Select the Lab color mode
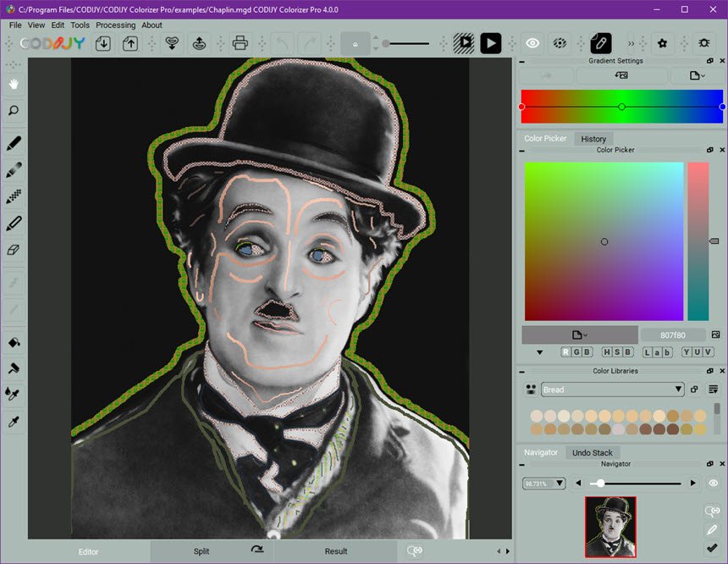 (x=657, y=352)
